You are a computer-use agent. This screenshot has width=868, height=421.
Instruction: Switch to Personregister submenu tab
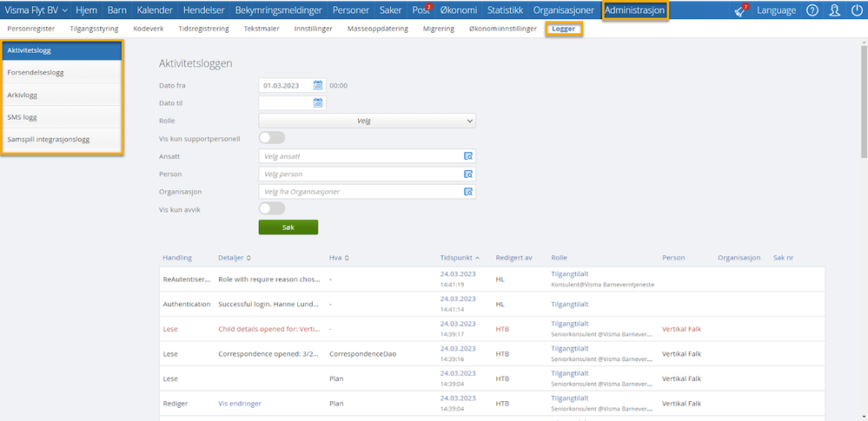[31, 29]
